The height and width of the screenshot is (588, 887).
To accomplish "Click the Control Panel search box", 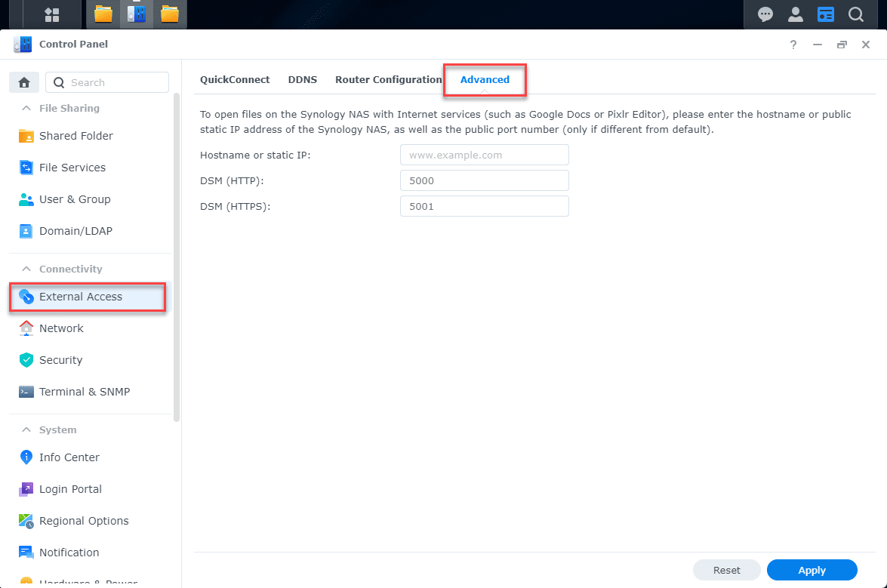I will [x=107, y=82].
